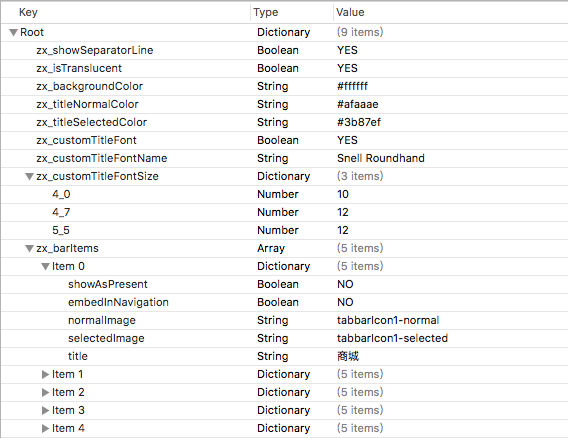This screenshot has height=438, width=568.
Task: Collapse the Item 0 disclosure triangle
Action: tap(45, 267)
